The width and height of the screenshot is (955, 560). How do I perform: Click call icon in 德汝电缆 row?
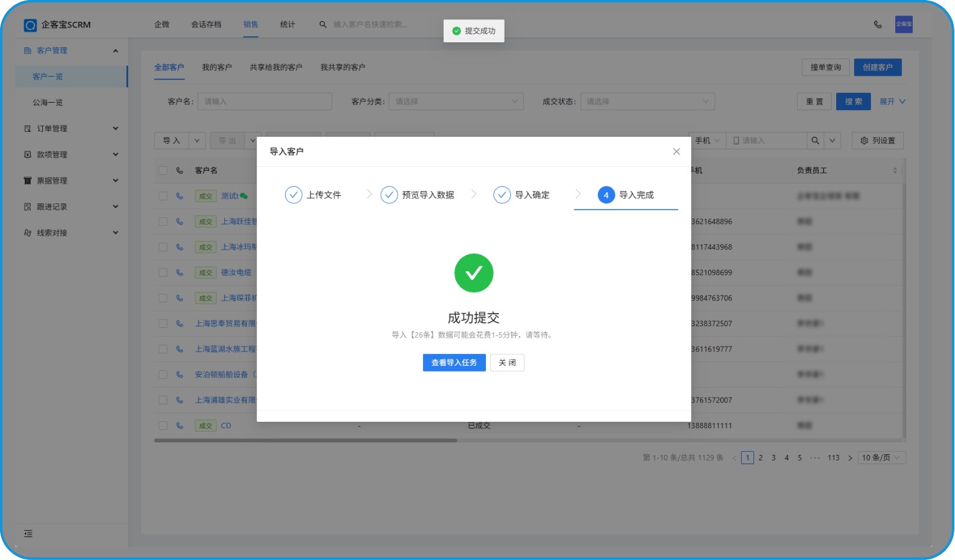[x=180, y=273]
